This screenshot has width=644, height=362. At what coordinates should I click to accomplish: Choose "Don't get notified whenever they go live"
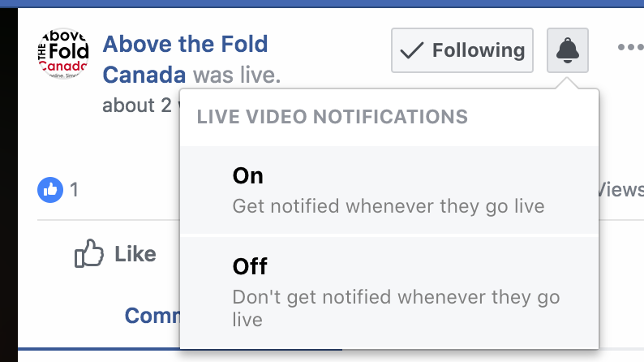pyautogui.click(x=396, y=297)
